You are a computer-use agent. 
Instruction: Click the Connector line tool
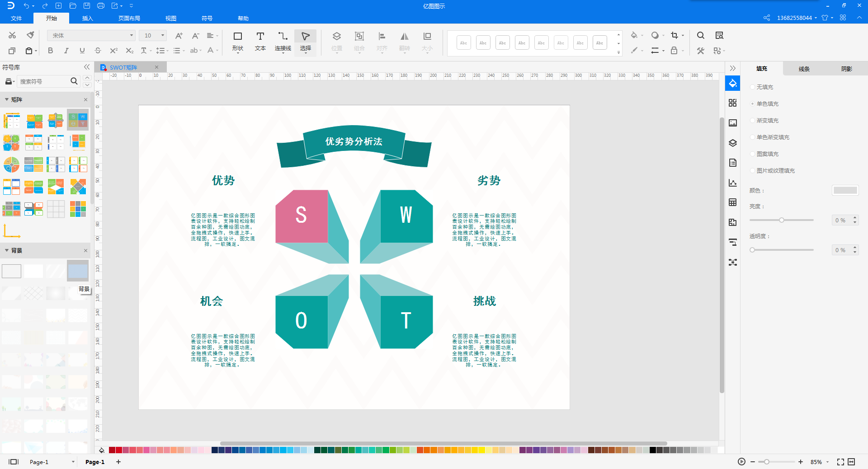pos(283,41)
